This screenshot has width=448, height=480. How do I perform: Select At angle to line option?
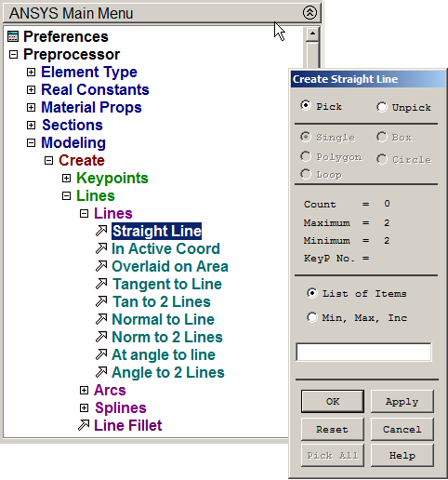(164, 354)
